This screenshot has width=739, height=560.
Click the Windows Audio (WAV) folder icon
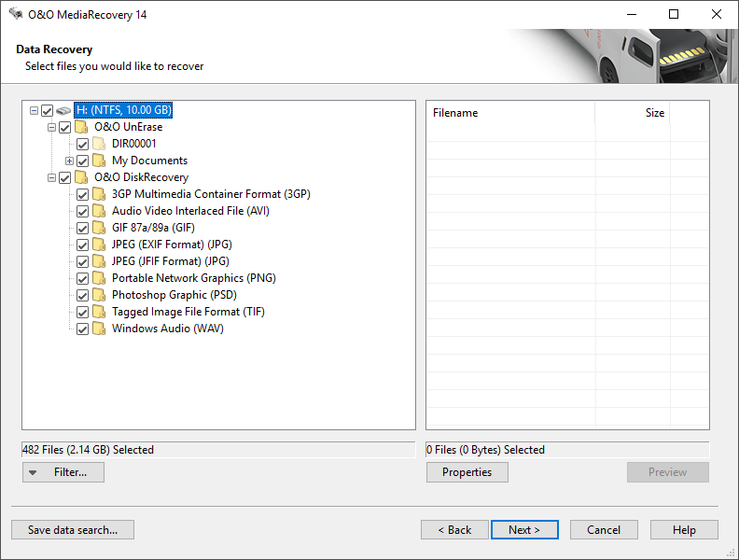click(99, 329)
